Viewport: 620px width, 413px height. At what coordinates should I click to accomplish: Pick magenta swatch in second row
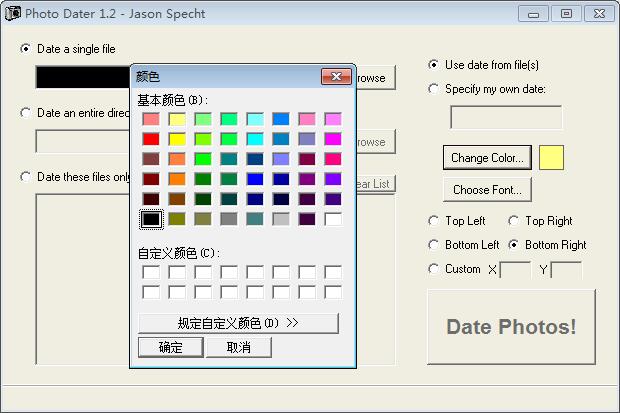[333, 139]
